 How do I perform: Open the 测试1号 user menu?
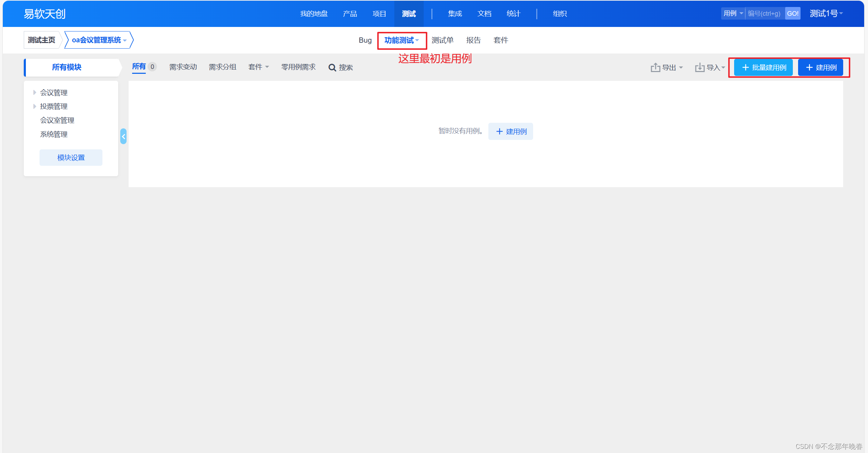(826, 14)
